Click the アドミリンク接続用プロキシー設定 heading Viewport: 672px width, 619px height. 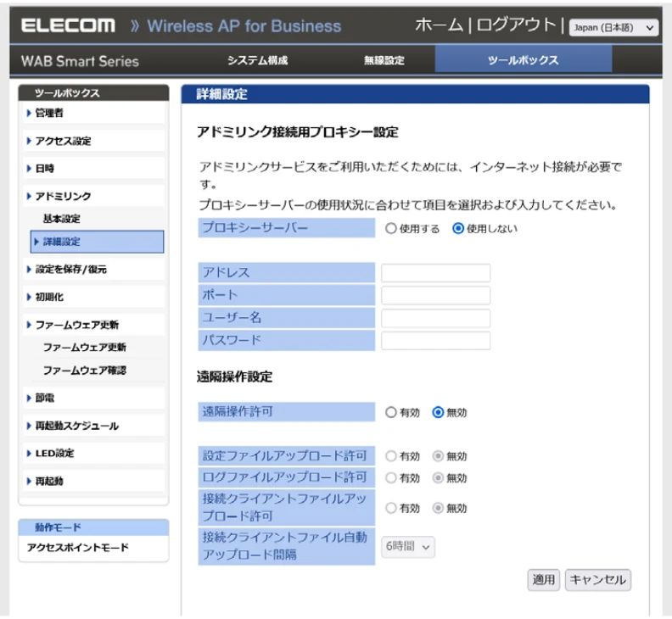(x=298, y=132)
